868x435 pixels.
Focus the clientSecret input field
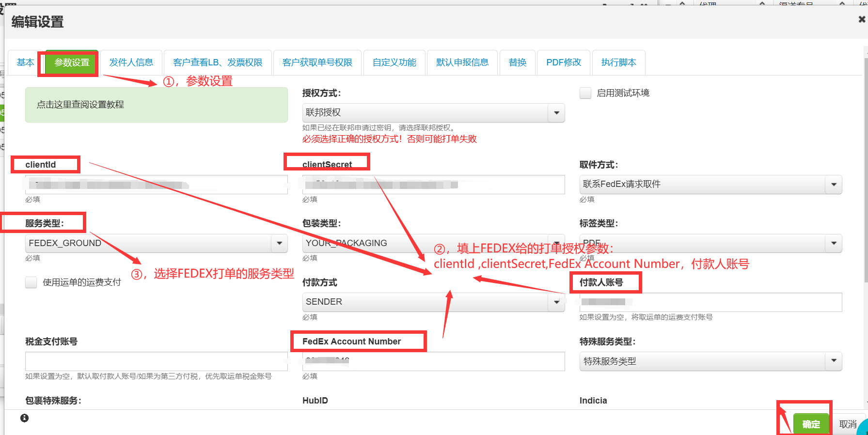434,185
